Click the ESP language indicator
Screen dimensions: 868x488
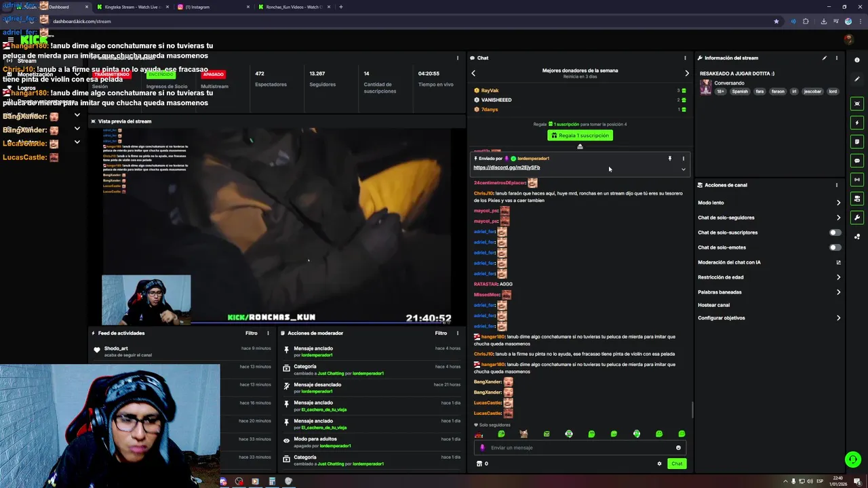(820, 481)
